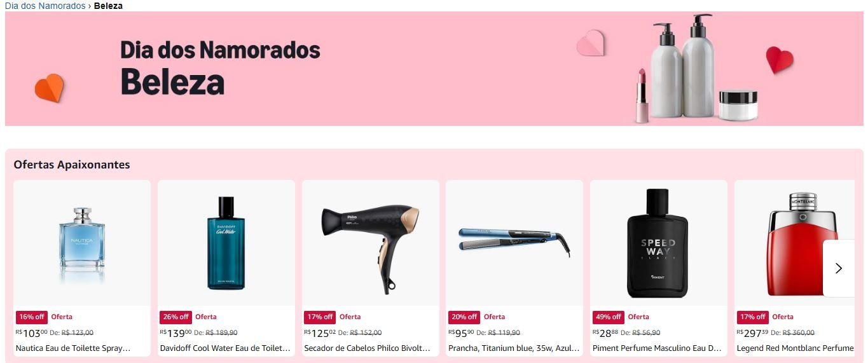This screenshot has width=868, height=363.
Task: Click the Oferta label next to 26% off
Action: [x=206, y=317]
